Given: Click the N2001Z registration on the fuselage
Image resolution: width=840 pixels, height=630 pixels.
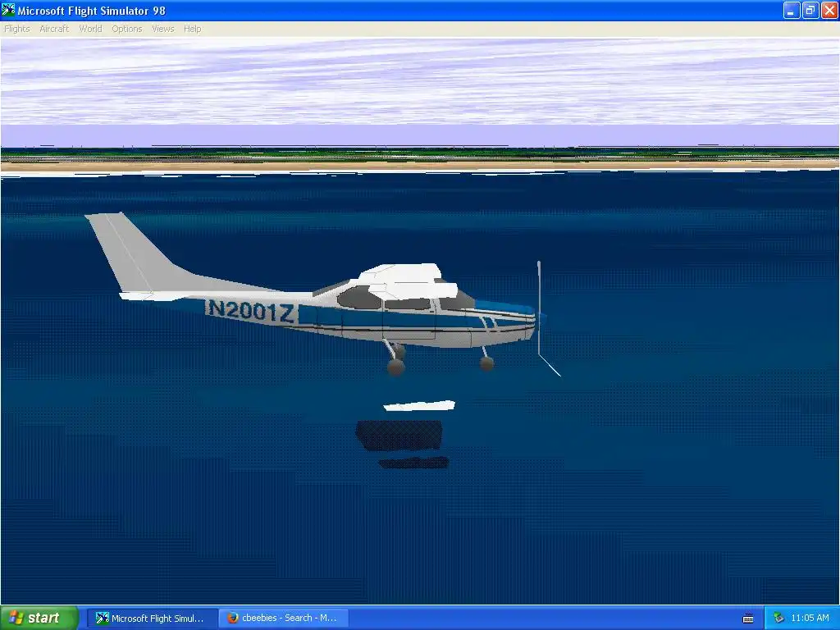Looking at the screenshot, I should (x=251, y=310).
